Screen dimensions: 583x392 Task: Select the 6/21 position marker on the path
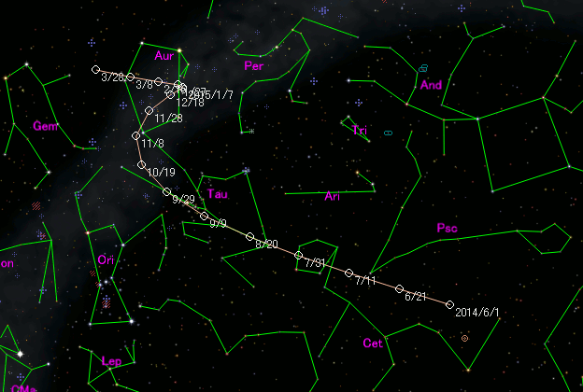coord(399,288)
